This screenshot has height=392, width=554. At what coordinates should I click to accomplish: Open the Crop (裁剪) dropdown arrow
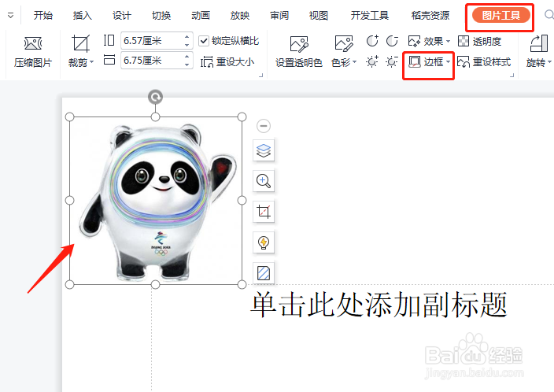pyautogui.click(x=92, y=62)
